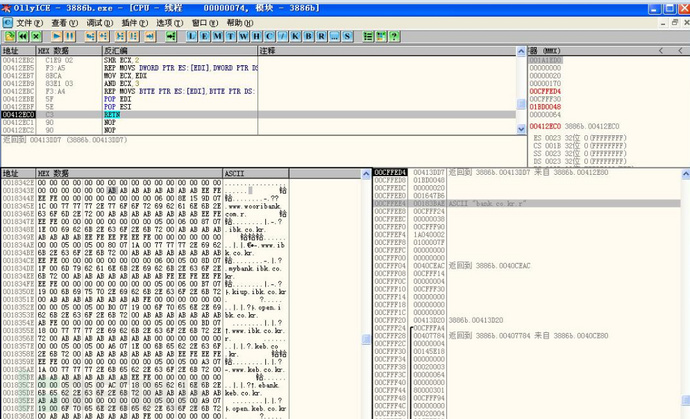The height and width of the screenshot is (419, 690).
Task: Click the 地址 column header in disassembly pane
Action: (18, 51)
